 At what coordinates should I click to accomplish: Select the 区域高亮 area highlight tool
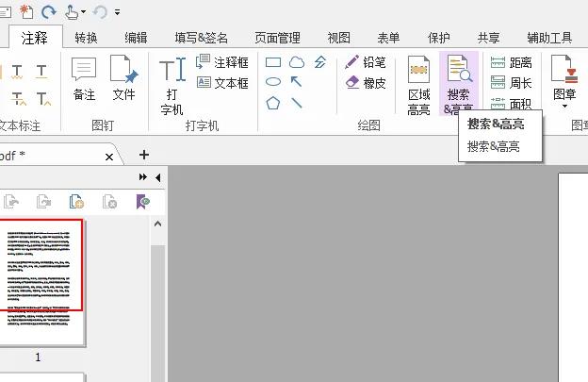419,85
